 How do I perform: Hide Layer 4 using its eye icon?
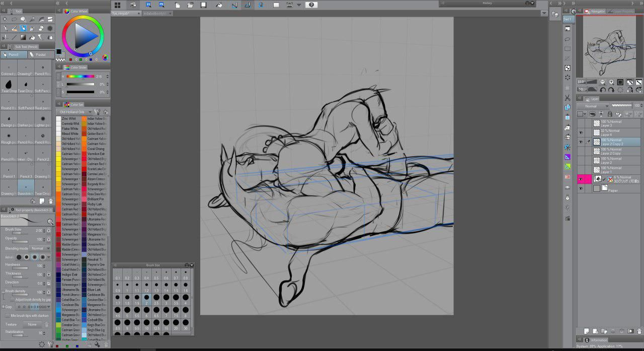pos(581,133)
